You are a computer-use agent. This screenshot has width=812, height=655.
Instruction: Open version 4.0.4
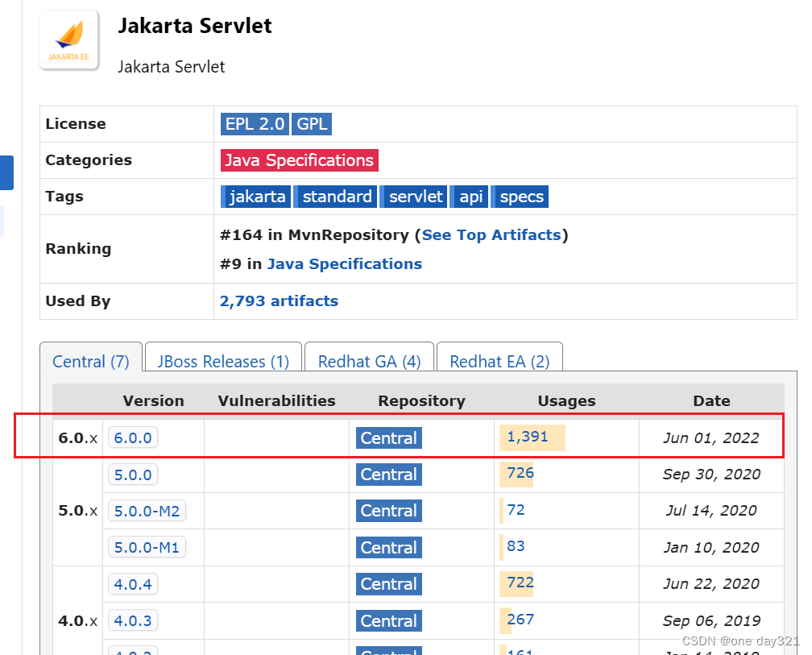tap(133, 585)
